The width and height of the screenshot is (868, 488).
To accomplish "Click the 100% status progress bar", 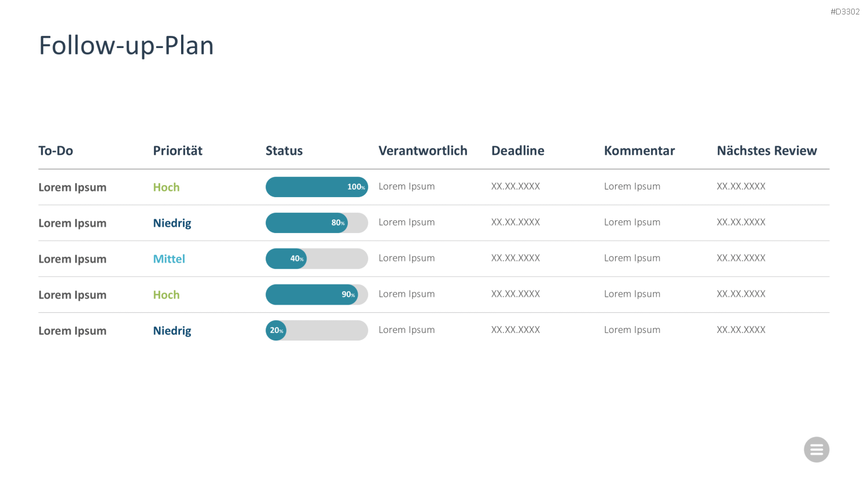I will point(317,187).
